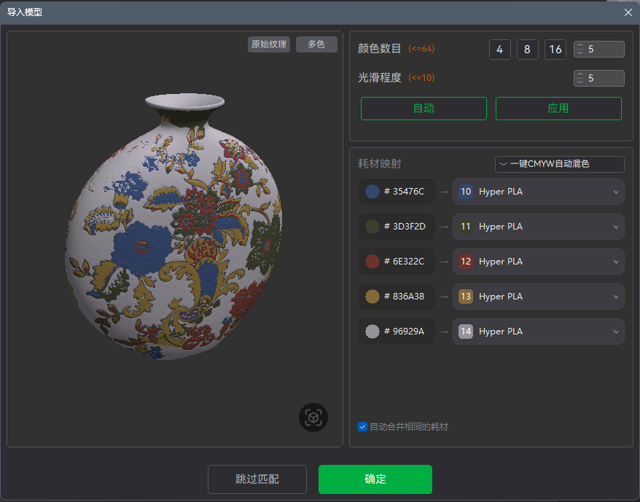Click the 光滑程度 stepper arrows

[580, 78]
